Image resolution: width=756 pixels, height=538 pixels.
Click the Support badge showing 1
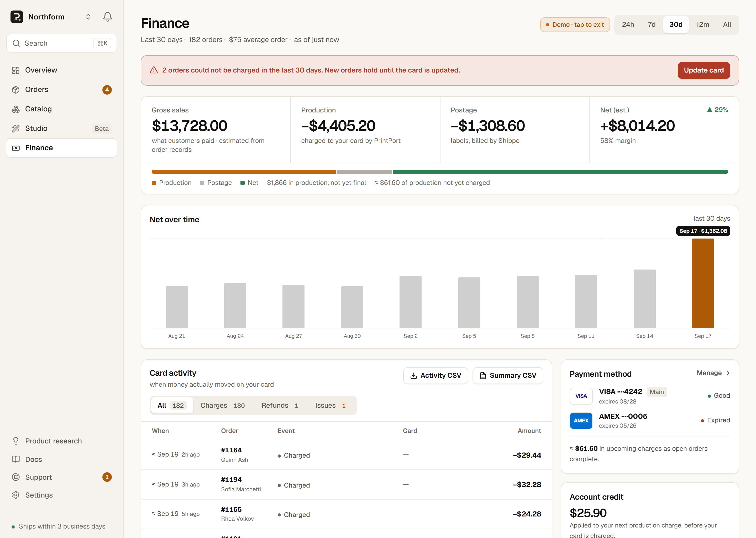pos(107,477)
